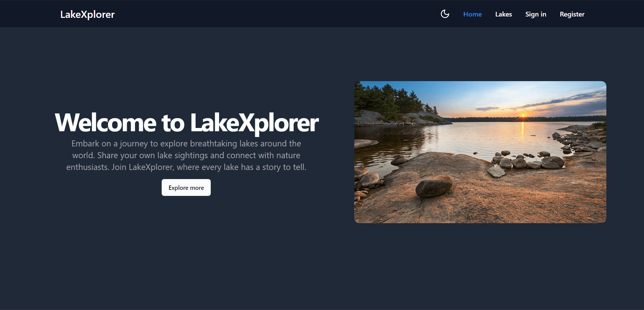Click the hero description paragraph

pyautogui.click(x=186, y=155)
